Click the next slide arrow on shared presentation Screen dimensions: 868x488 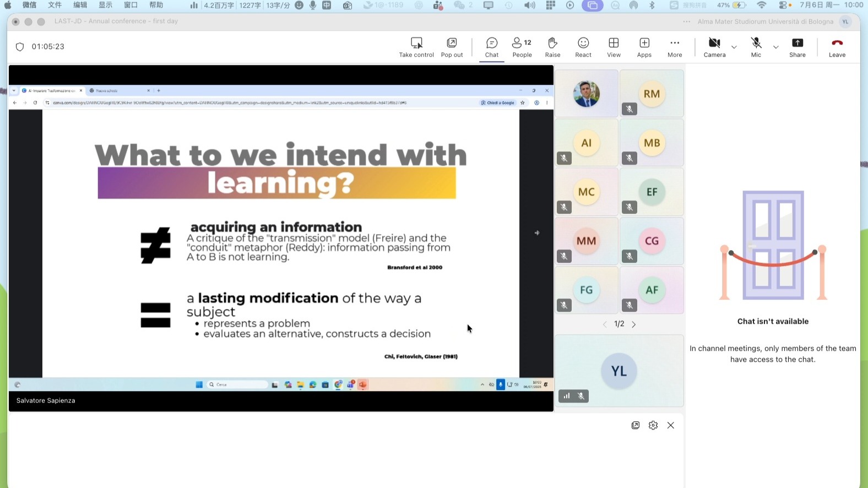click(x=537, y=233)
